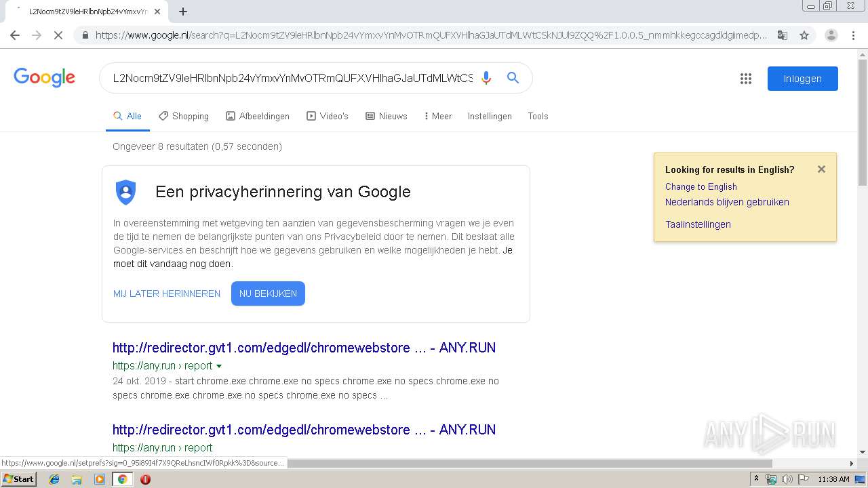Expand the Meer search options
The height and width of the screenshot is (488, 868).
point(438,116)
